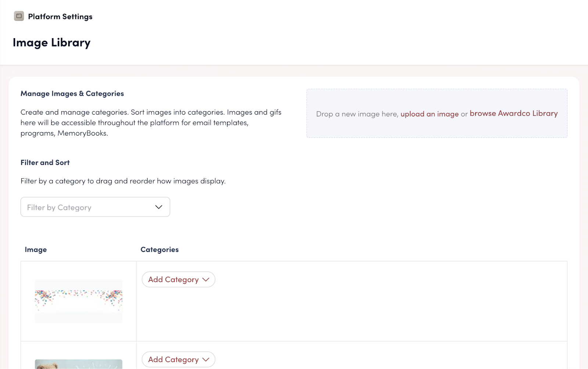Click chevron on second row's Add Category
The width and height of the screenshot is (588, 369).
(x=206, y=359)
